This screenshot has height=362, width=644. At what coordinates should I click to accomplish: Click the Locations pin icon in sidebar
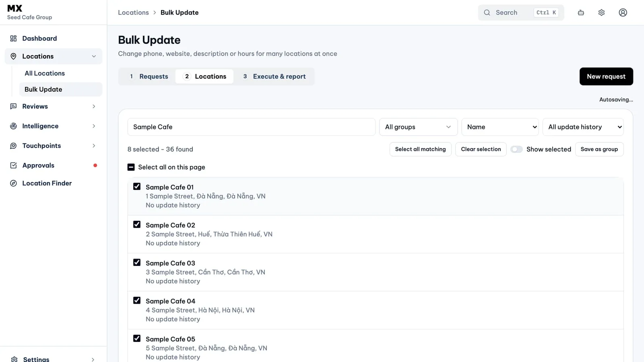tap(13, 56)
